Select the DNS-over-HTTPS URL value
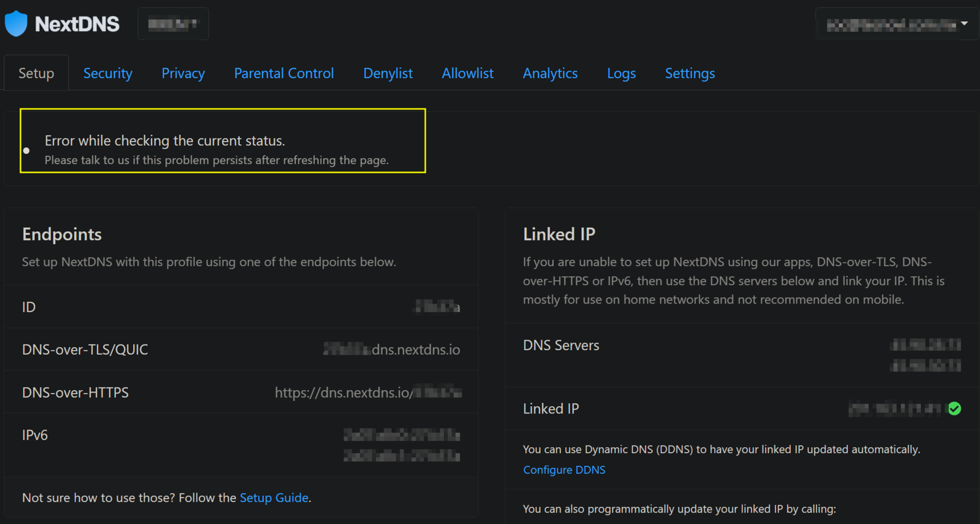 [368, 392]
